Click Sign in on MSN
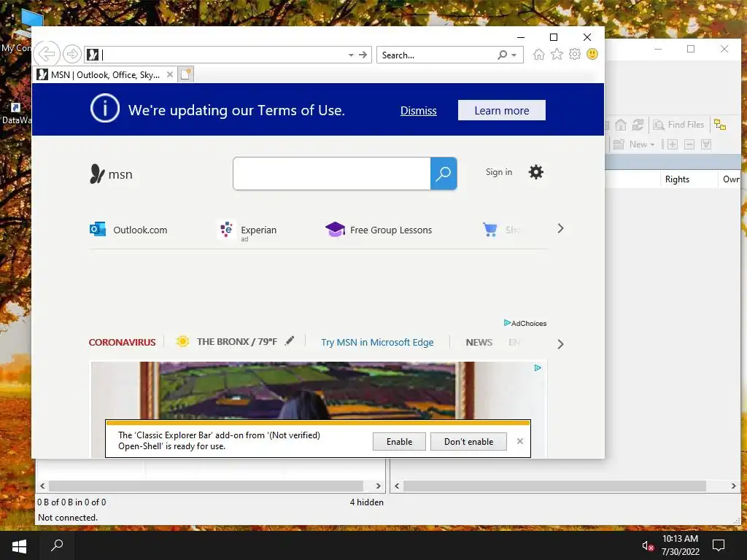The image size is (747, 560). [x=499, y=172]
